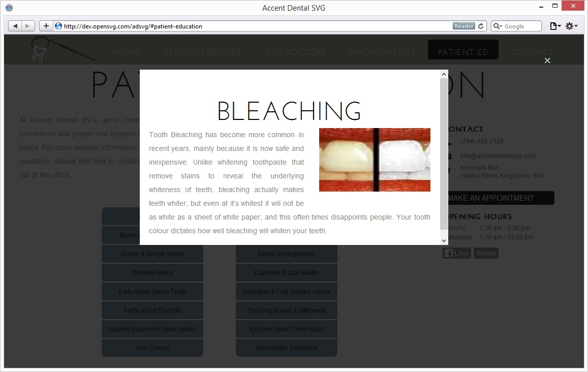Click the Safari app icon in title bar
This screenshot has width=588, height=372.
coord(9,8)
